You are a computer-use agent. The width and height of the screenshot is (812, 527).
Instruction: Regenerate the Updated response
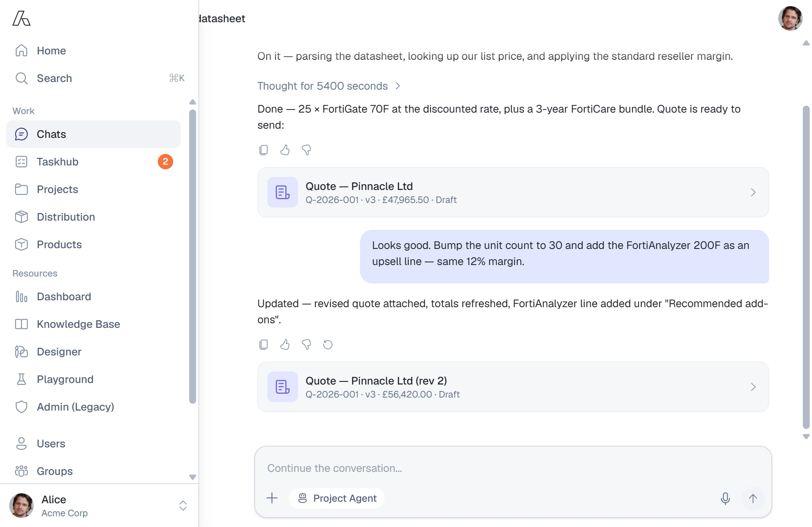tap(328, 344)
